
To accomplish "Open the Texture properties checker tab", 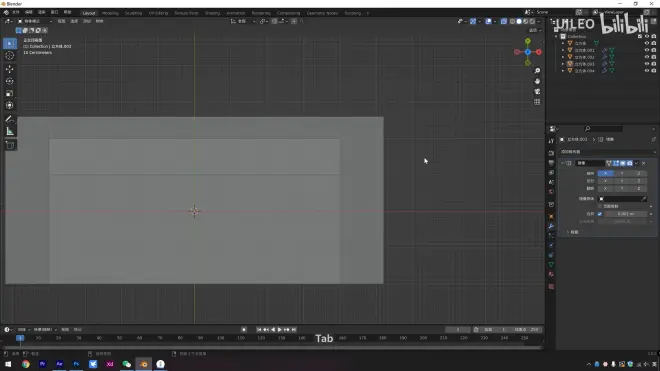I will coord(551,286).
